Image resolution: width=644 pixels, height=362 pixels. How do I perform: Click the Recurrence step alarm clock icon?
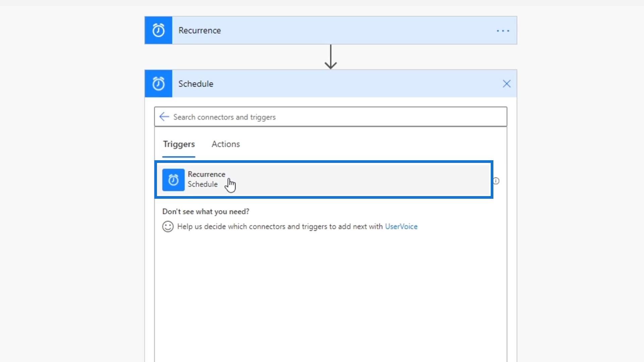tap(158, 30)
